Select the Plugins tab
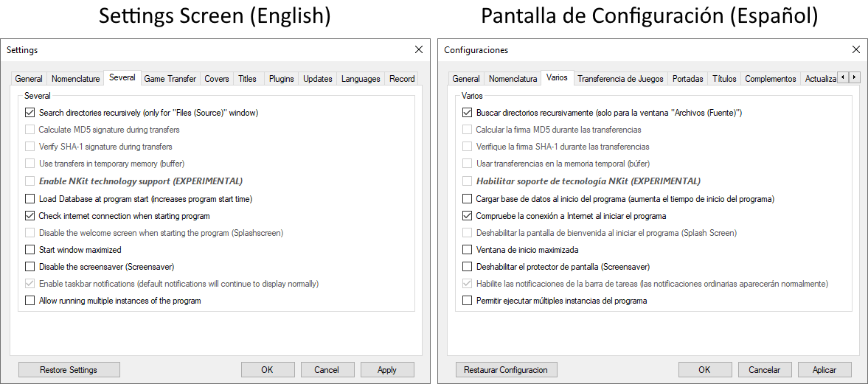This screenshot has height=384, width=868. tap(281, 79)
